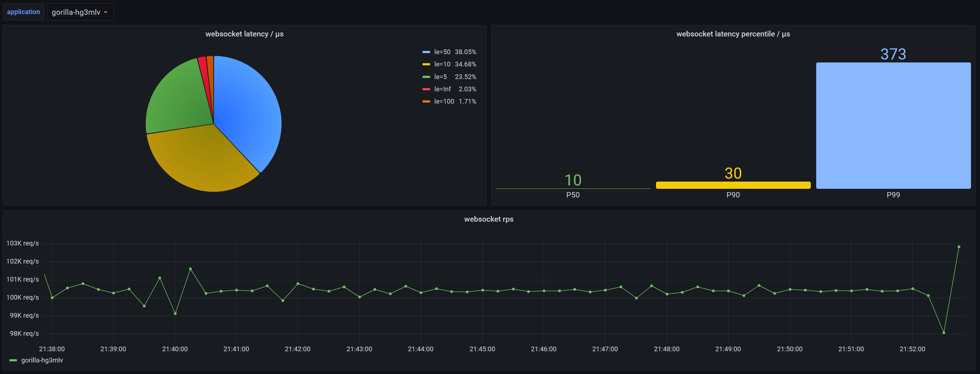
Task: Click the 38.05% legend value
Action: 465,52
